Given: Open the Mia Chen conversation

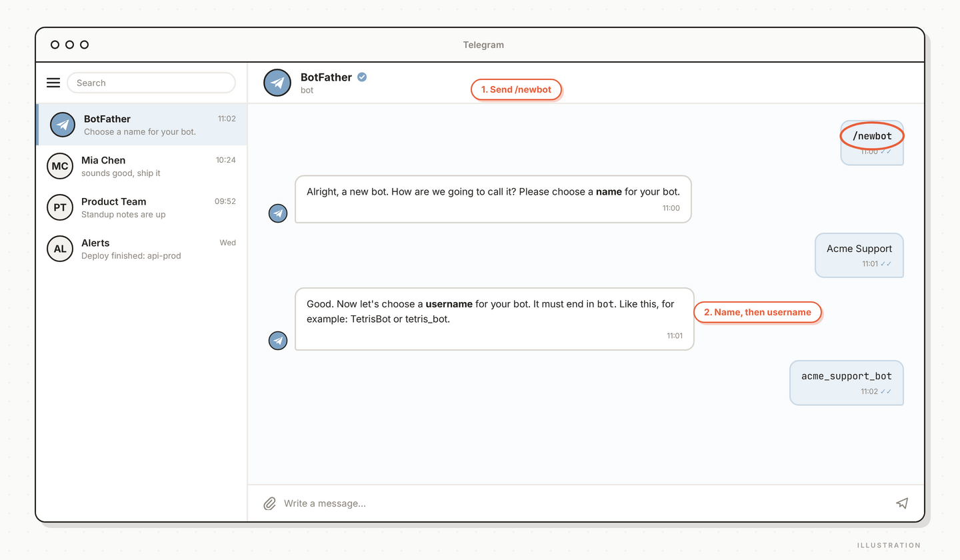Looking at the screenshot, I should tap(141, 166).
